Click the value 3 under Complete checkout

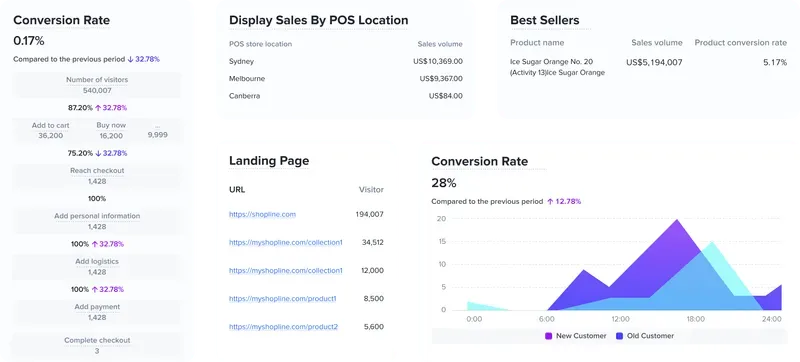[x=97, y=351]
